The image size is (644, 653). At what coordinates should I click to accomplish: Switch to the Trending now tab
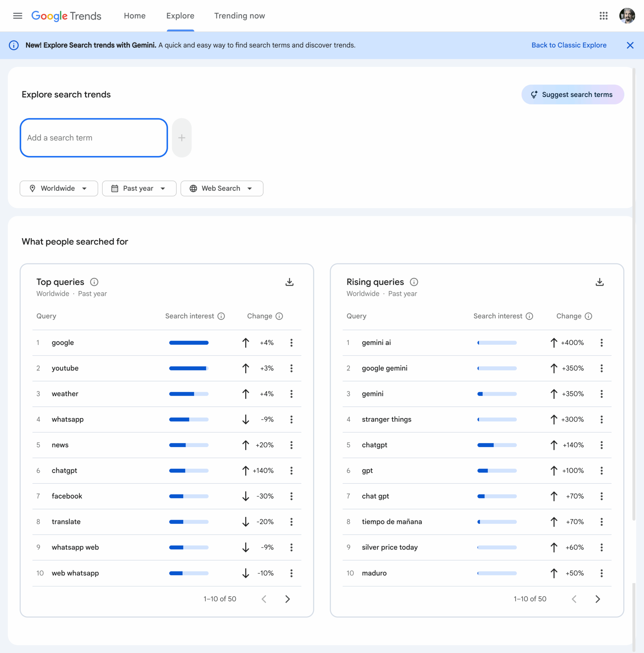(239, 16)
